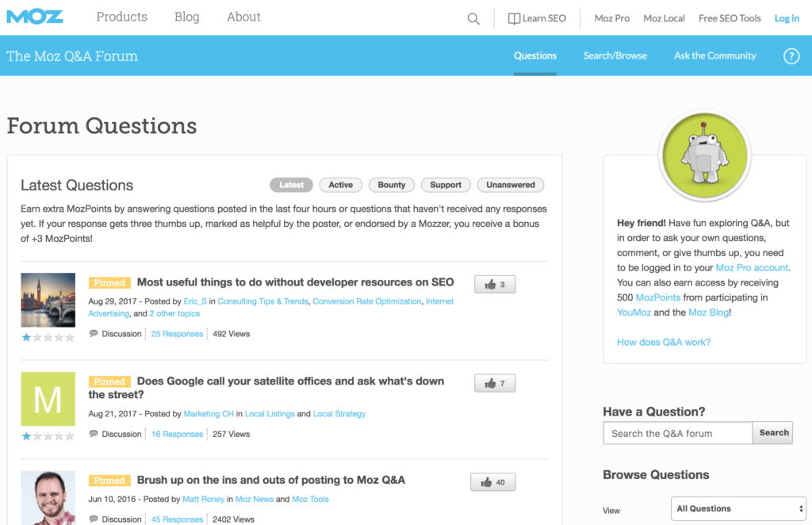Image resolution: width=812 pixels, height=525 pixels.
Task: Focus the Search the Q&A forum field
Action: pos(678,433)
